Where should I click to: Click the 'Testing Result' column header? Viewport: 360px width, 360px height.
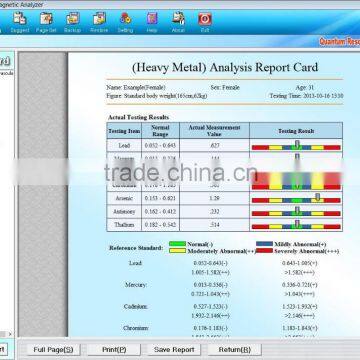(296, 131)
